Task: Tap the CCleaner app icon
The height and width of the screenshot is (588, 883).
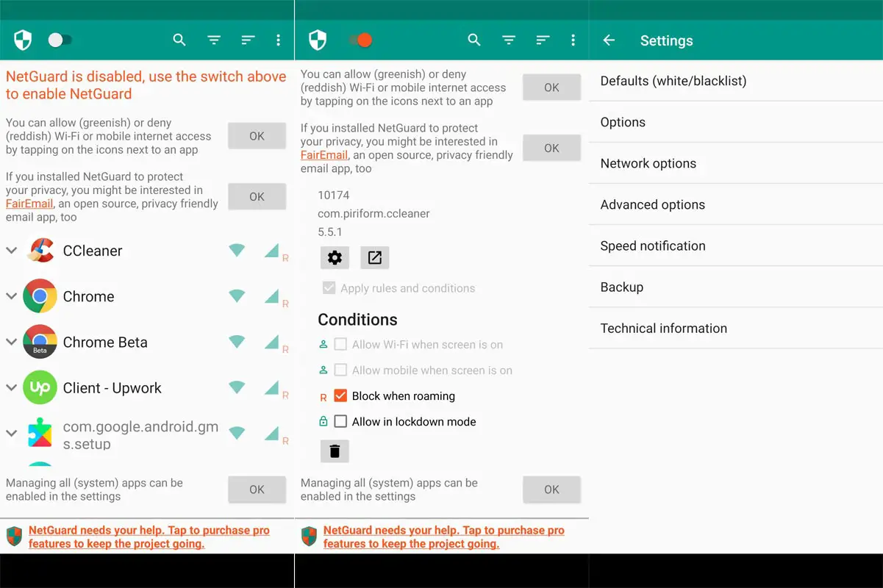Action: (x=40, y=251)
